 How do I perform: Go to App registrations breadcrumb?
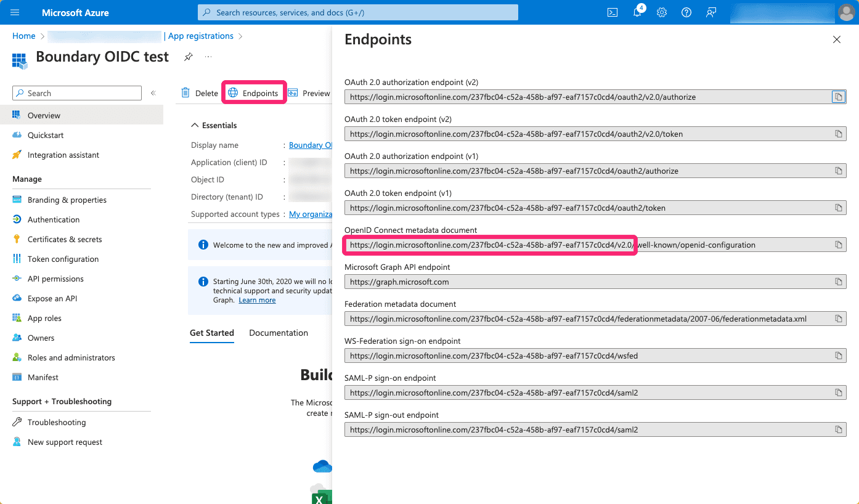pyautogui.click(x=201, y=36)
